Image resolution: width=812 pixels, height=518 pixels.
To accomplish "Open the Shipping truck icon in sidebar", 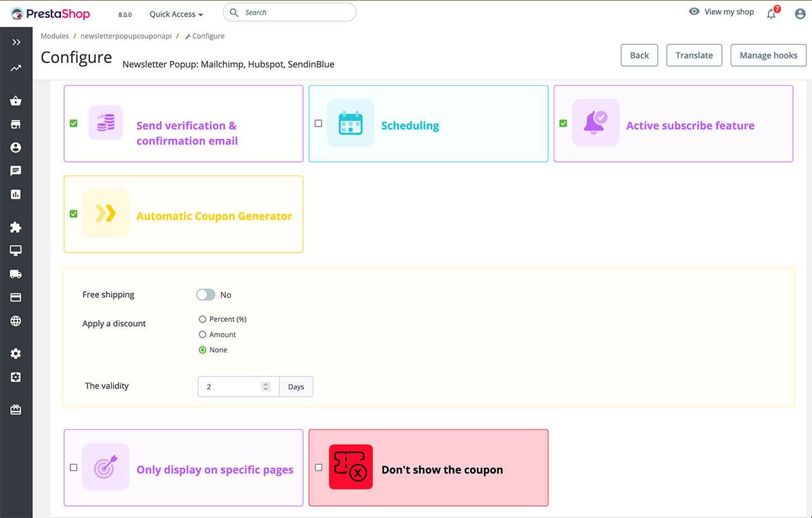I will pyautogui.click(x=16, y=274).
